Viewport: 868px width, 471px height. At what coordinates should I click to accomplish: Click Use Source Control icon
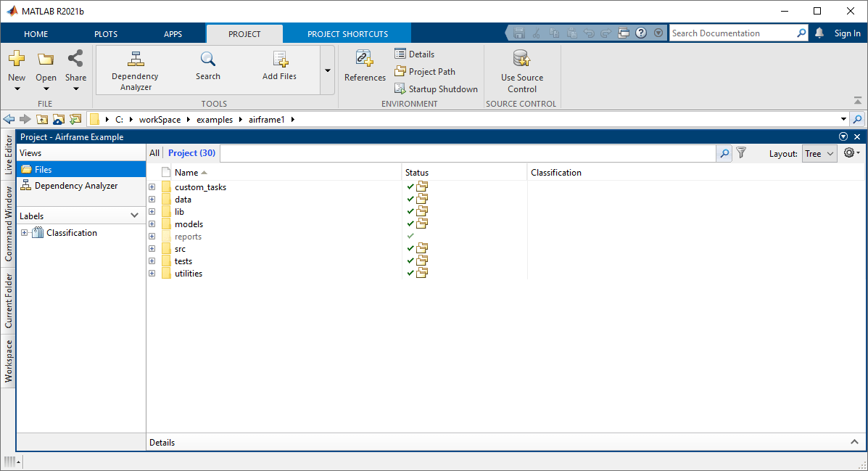[521, 58]
